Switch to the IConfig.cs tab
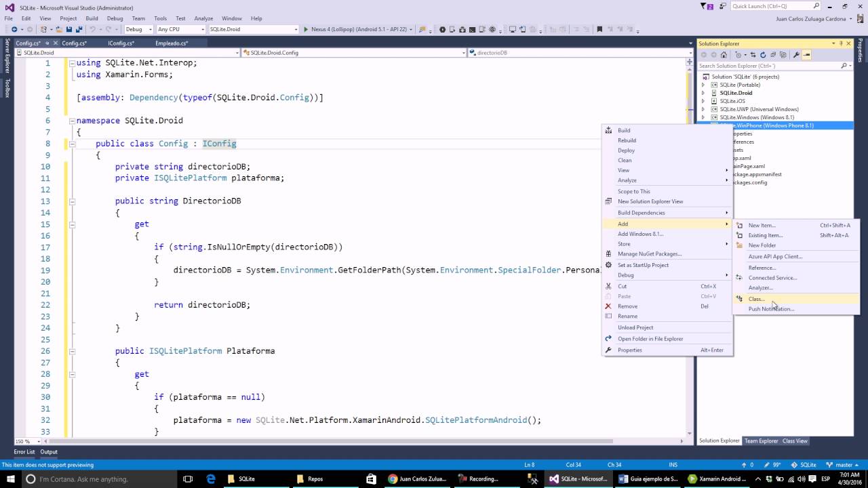The height and width of the screenshot is (488, 868). (121, 43)
